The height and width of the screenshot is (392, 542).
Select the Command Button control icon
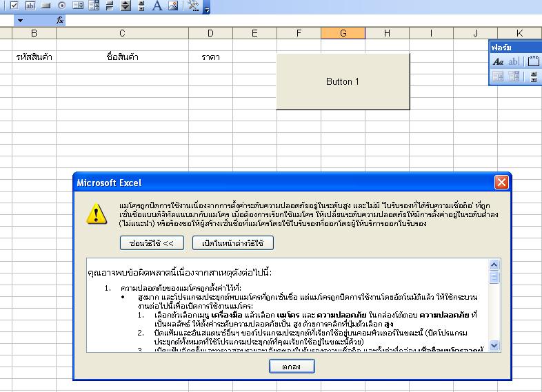pyautogui.click(x=46, y=6)
